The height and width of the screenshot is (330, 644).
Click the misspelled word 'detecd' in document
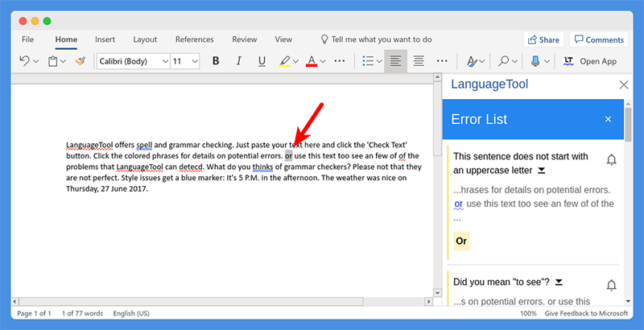191,167
